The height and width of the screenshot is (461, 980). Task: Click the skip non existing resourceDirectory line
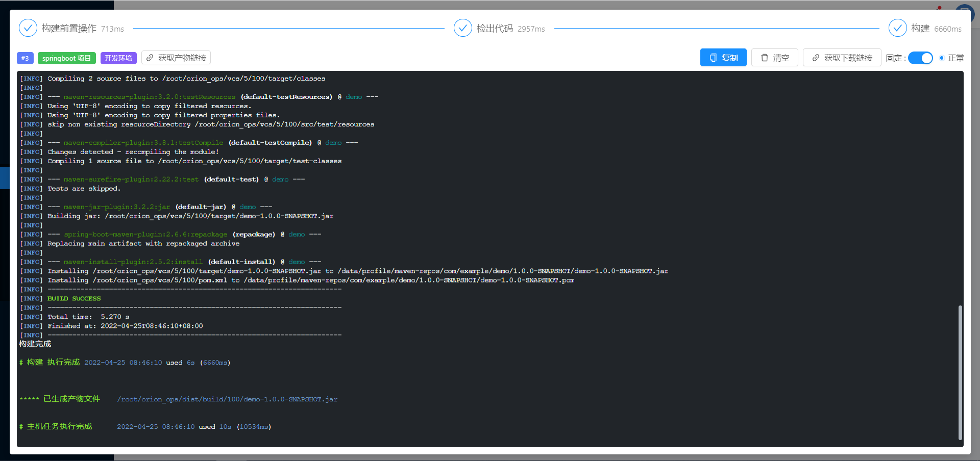point(197,124)
